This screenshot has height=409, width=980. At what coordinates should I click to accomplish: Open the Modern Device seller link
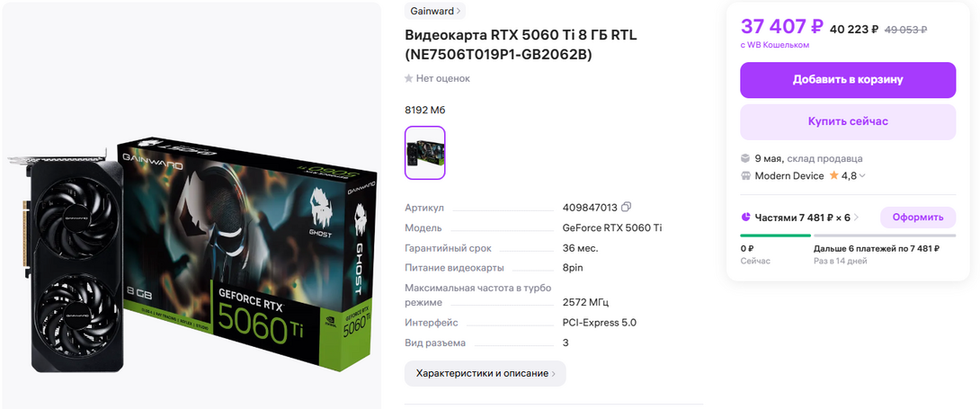[789, 176]
